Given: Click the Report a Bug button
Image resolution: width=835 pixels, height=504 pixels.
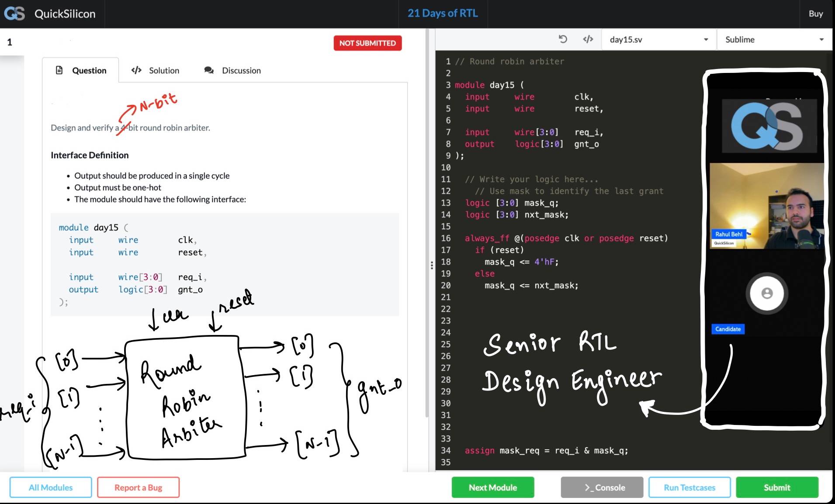Looking at the screenshot, I should [x=138, y=487].
